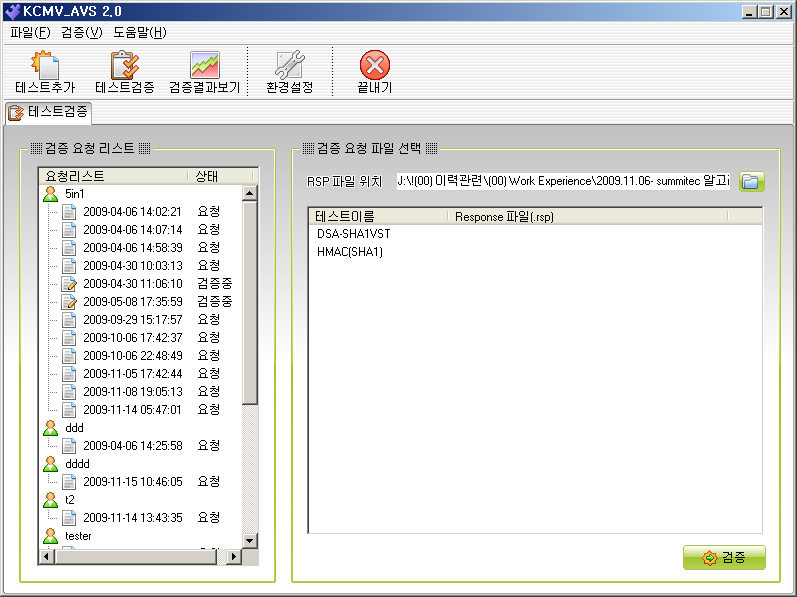Open 테스트검증 from the toolbar
This screenshot has width=797, height=597.
coord(124,66)
